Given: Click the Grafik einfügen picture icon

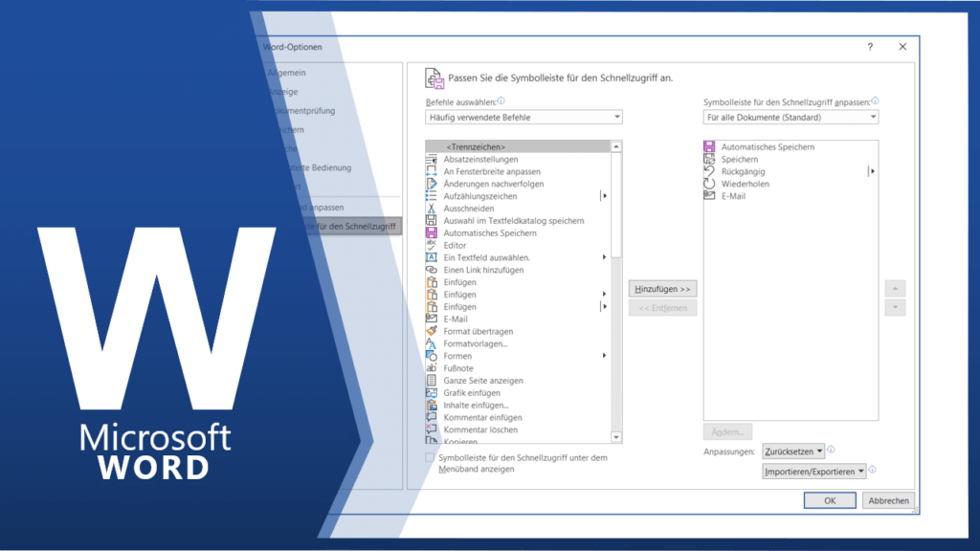Looking at the screenshot, I should 432,392.
